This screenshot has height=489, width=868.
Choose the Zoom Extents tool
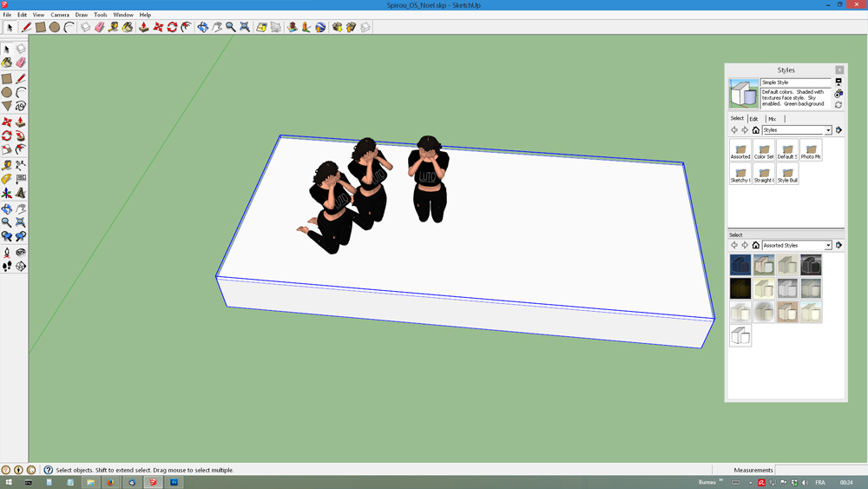pos(245,28)
